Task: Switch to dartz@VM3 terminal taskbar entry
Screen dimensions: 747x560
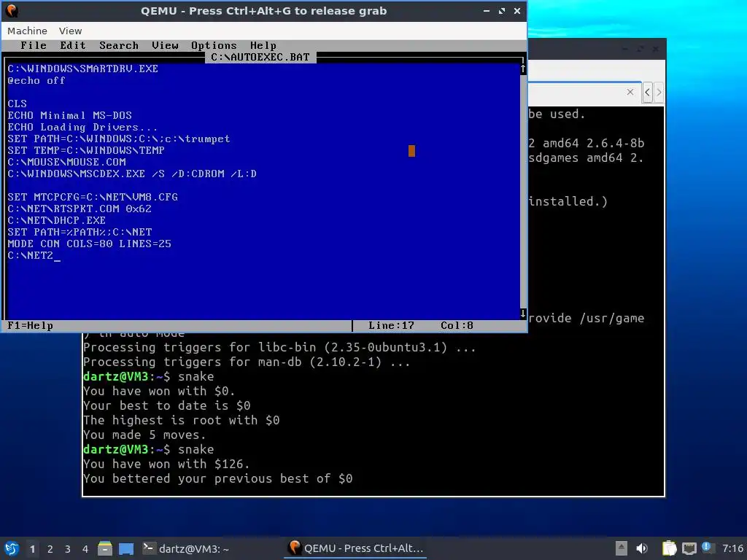Action: click(186, 548)
